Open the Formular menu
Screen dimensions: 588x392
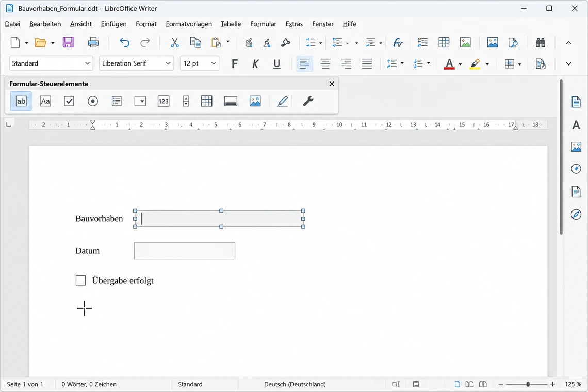click(263, 24)
